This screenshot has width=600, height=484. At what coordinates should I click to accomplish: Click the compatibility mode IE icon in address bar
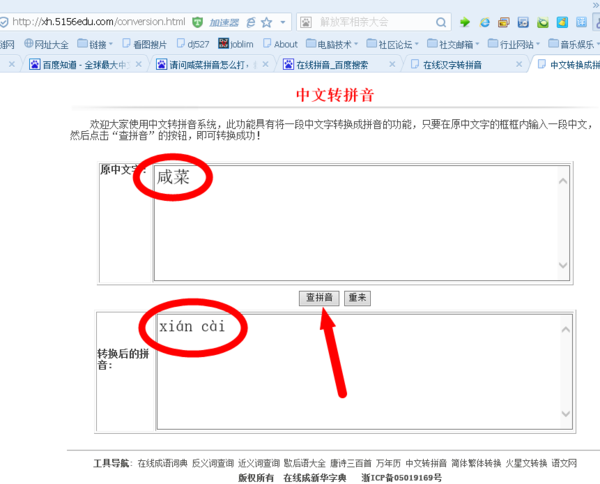click(x=251, y=22)
